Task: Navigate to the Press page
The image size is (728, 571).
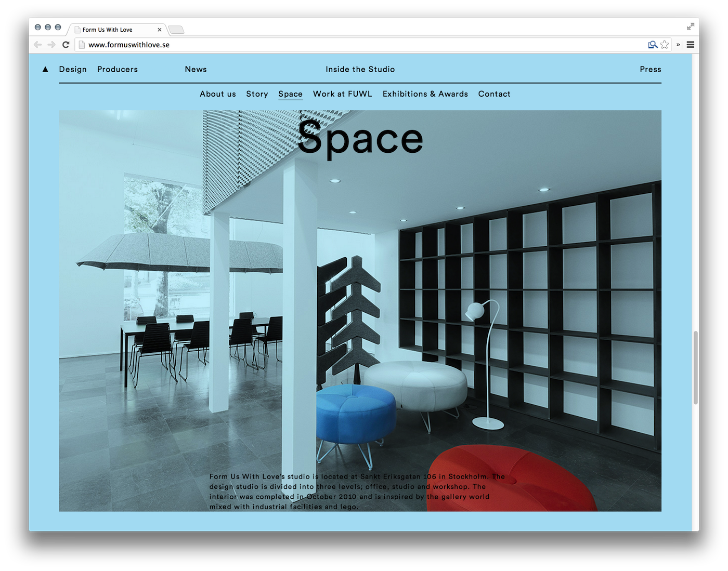Action: (650, 69)
